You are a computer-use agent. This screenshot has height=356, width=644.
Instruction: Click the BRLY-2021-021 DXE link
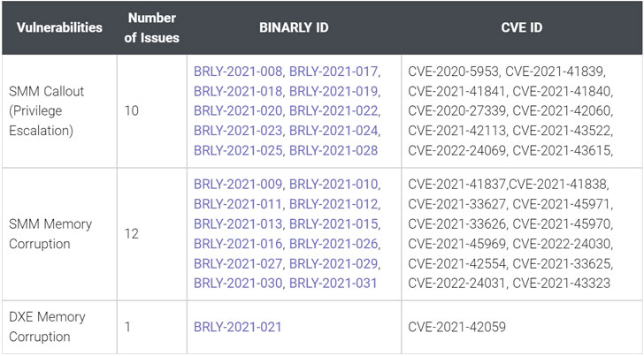[x=238, y=327]
